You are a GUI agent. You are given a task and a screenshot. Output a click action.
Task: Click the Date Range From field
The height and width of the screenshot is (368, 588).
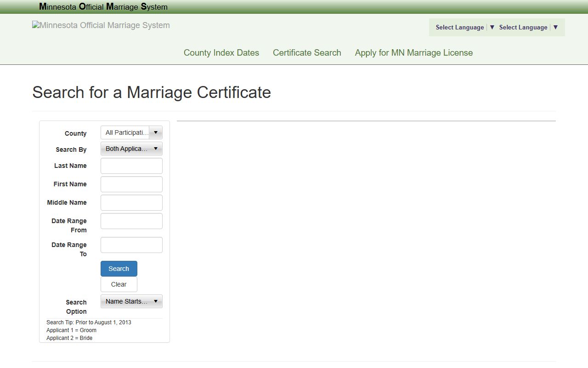click(131, 221)
